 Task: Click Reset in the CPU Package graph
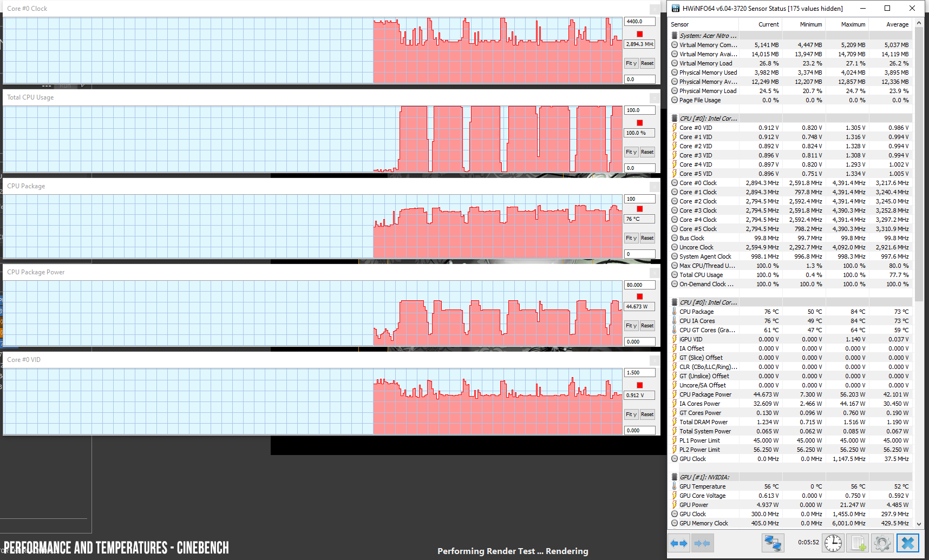click(647, 238)
